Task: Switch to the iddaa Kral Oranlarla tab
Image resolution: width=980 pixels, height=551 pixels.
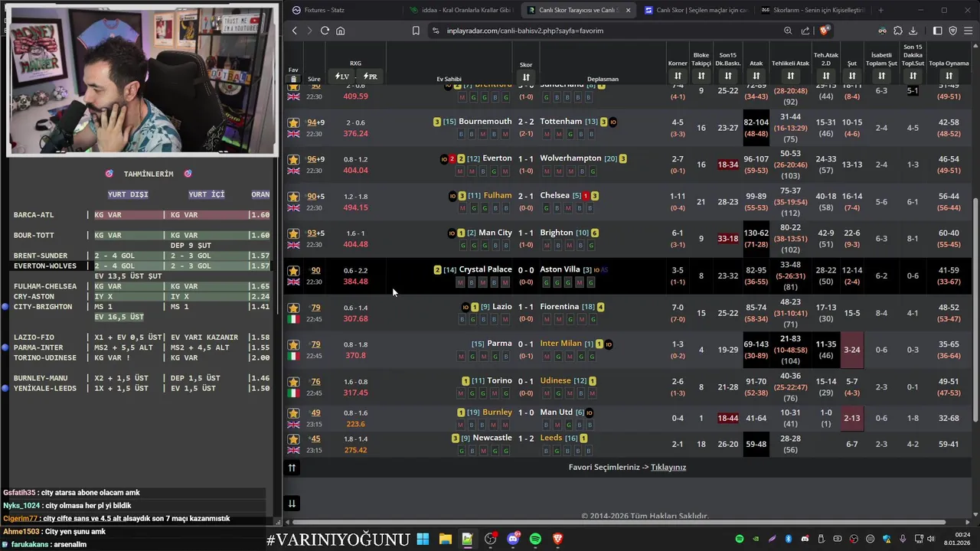Action: 459,10
